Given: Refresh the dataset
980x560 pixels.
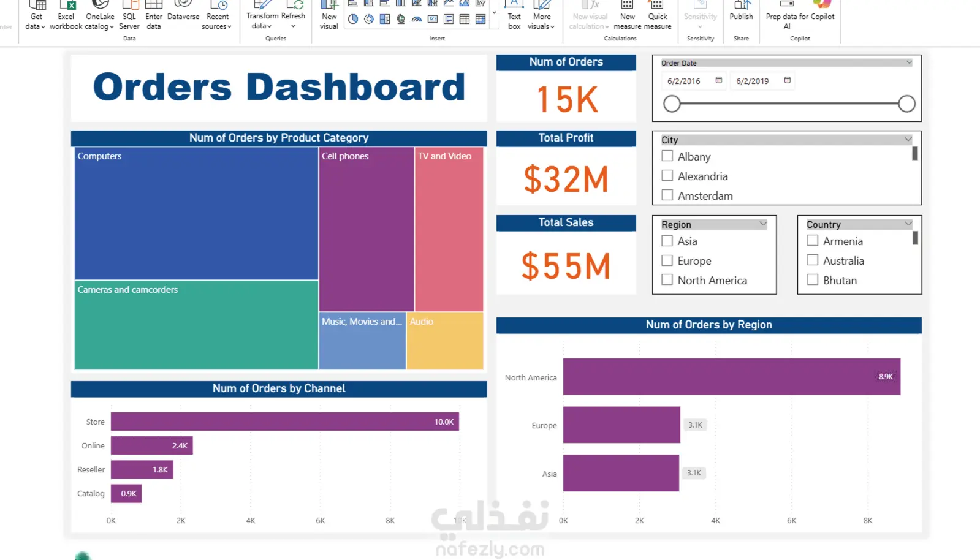Looking at the screenshot, I should click(x=293, y=15).
